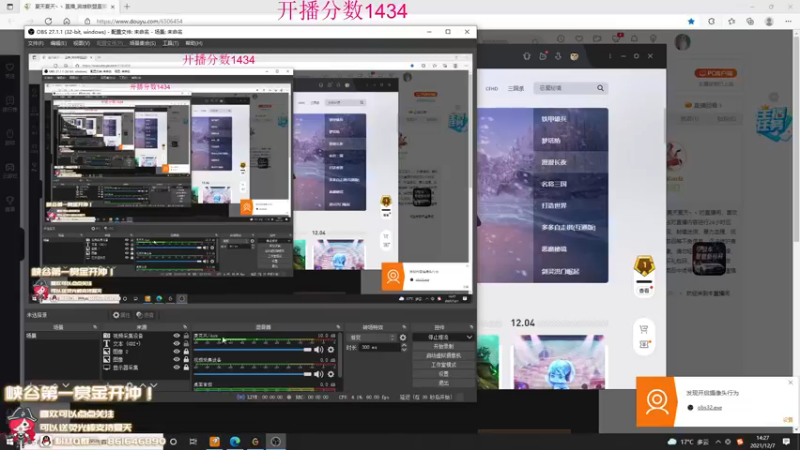
Task: Refresh the Edge browser page
Action: coord(48,21)
